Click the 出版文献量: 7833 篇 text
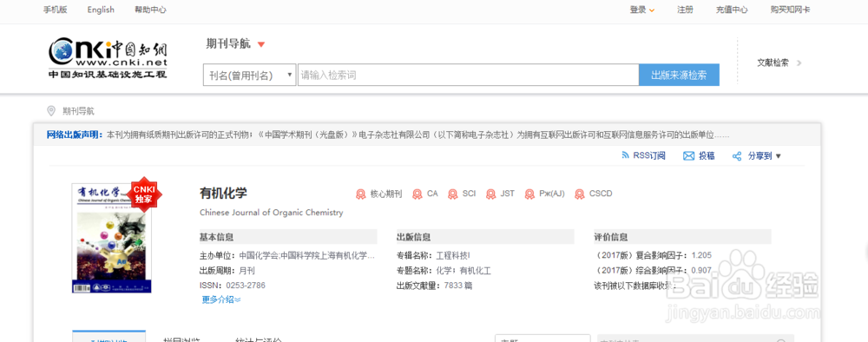The height and width of the screenshot is (342, 868). (435, 286)
